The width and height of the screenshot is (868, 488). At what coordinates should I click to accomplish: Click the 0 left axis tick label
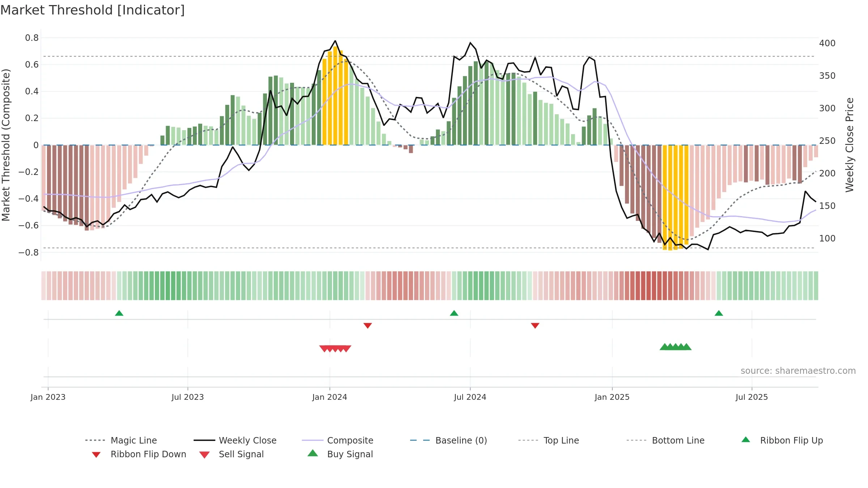click(x=36, y=145)
